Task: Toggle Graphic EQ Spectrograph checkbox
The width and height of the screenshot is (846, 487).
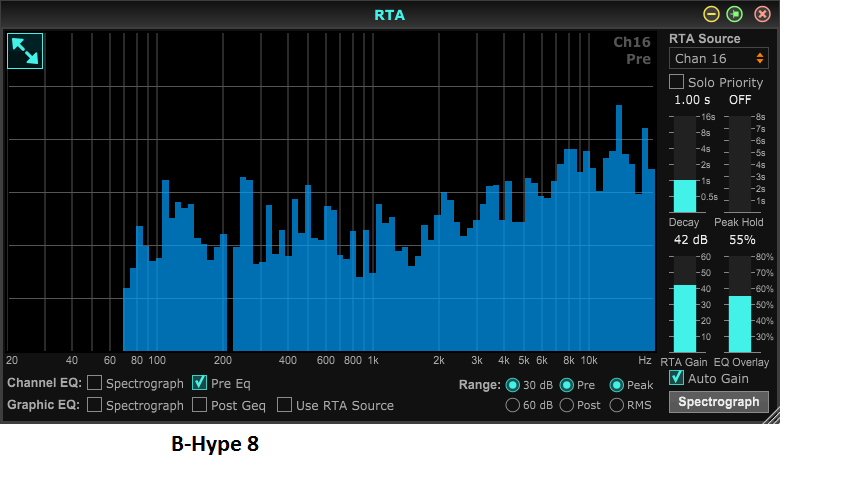Action: point(94,404)
